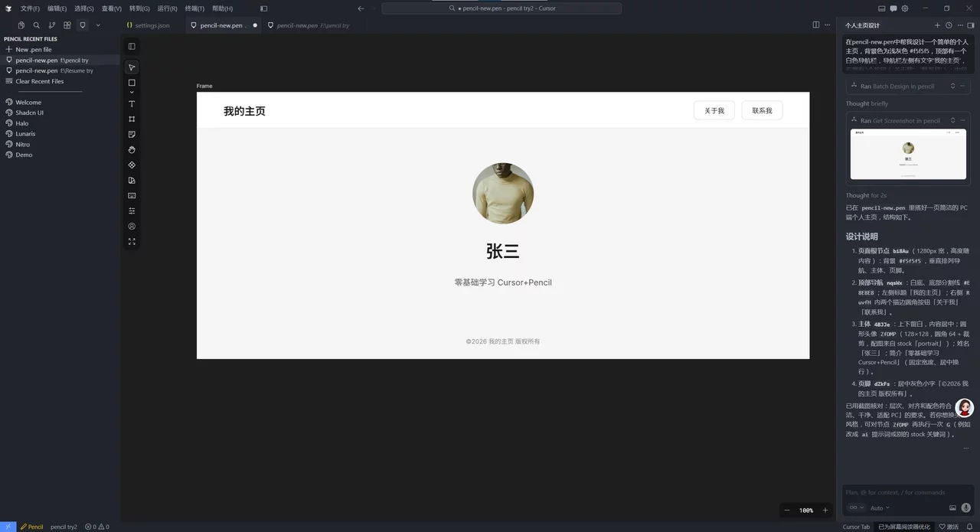The width and height of the screenshot is (980, 532).
Task: Switch to the settings.json tab
Action: coord(149,24)
